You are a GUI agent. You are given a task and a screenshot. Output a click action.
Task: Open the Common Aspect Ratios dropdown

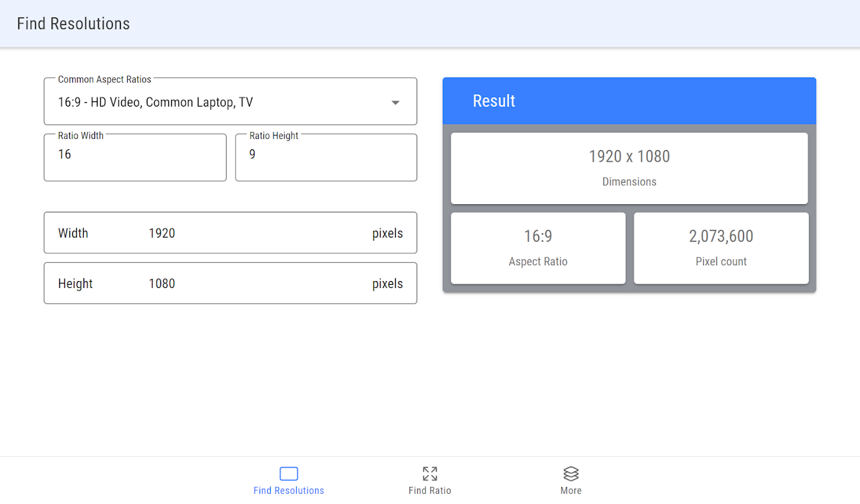pyautogui.click(x=231, y=101)
